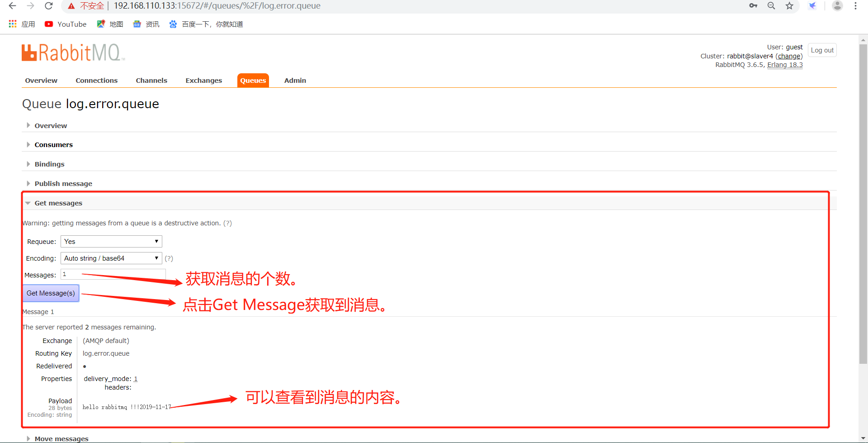The height and width of the screenshot is (443, 868).
Task: Click the cluster change link
Action: pyautogui.click(x=789, y=56)
